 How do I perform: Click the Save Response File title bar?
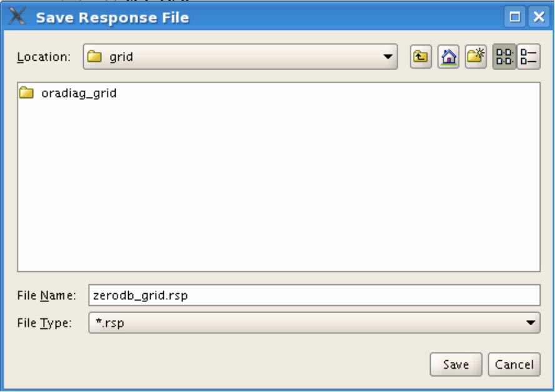250,17
